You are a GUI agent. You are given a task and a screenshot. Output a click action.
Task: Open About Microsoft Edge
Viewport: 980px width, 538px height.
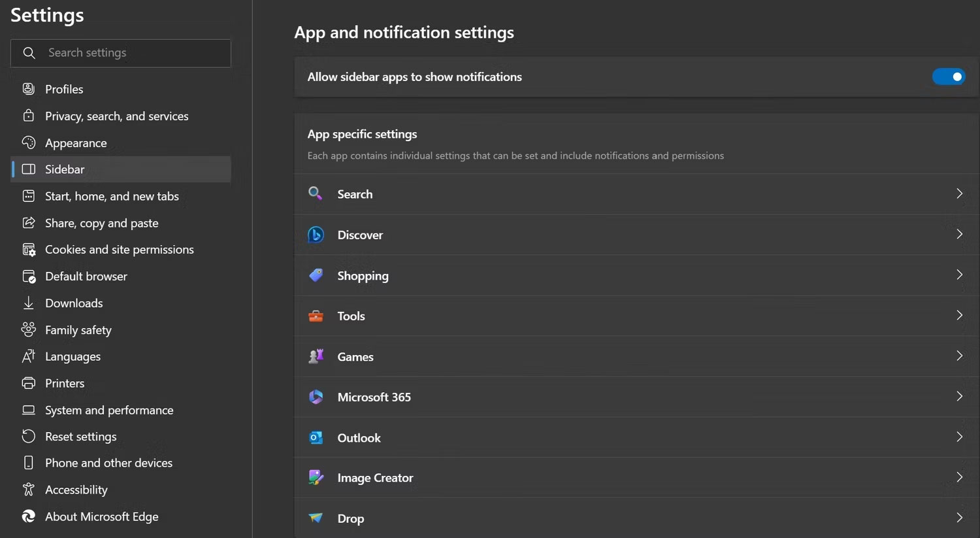[121, 516]
